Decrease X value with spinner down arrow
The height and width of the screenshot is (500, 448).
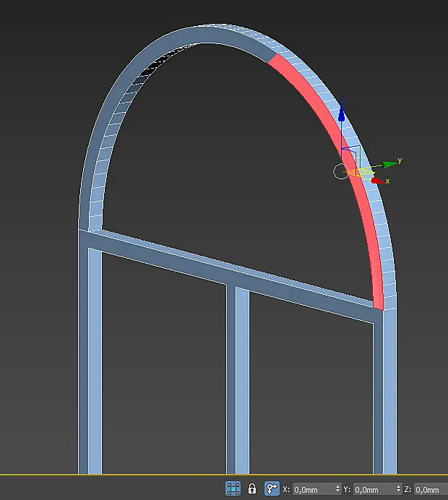coord(338,491)
